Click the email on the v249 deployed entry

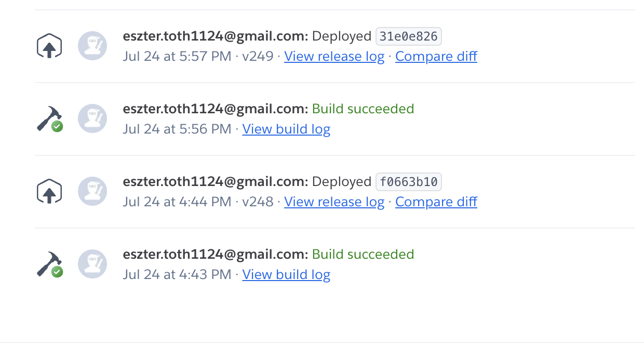pyautogui.click(x=216, y=36)
